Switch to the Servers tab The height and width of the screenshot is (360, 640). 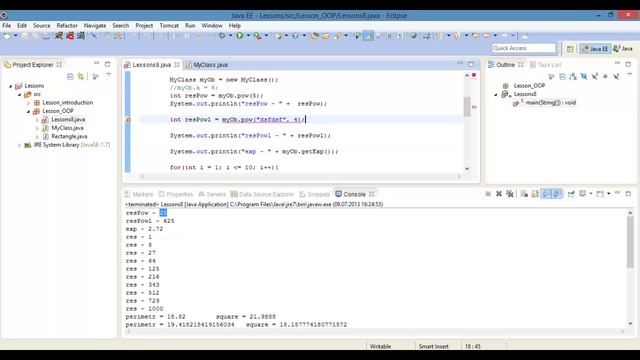212,194
